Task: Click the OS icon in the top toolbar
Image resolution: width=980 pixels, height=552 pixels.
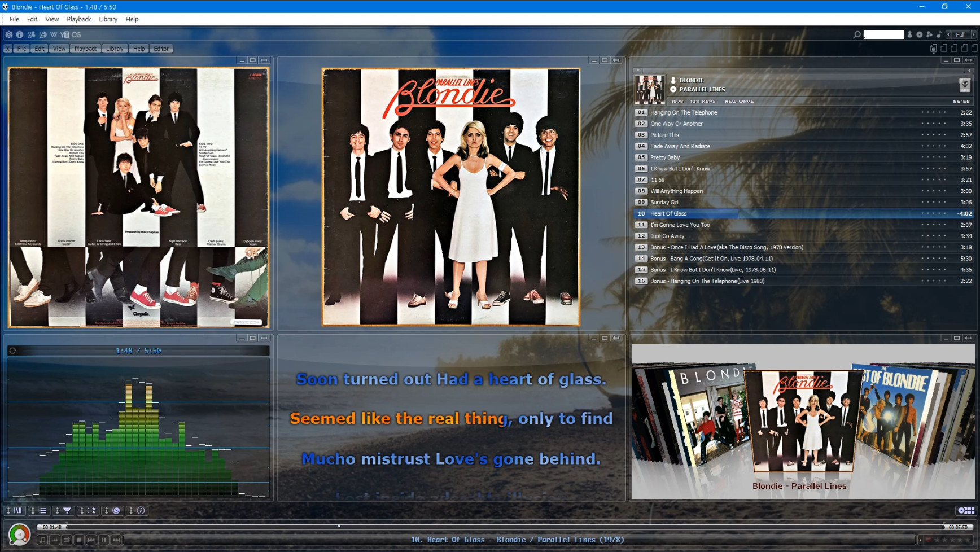Action: coord(76,34)
